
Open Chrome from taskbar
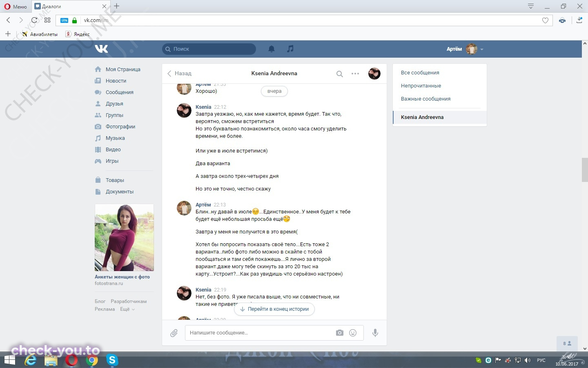point(92,360)
